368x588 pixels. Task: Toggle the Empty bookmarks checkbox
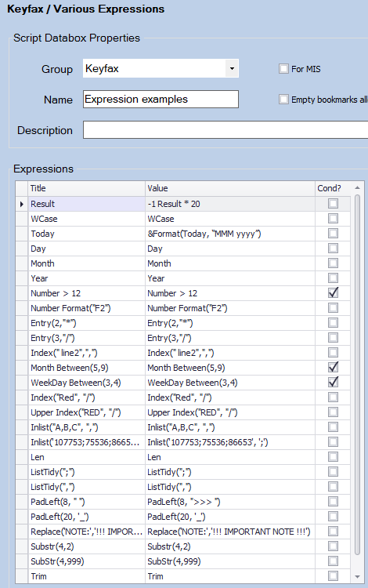[283, 100]
